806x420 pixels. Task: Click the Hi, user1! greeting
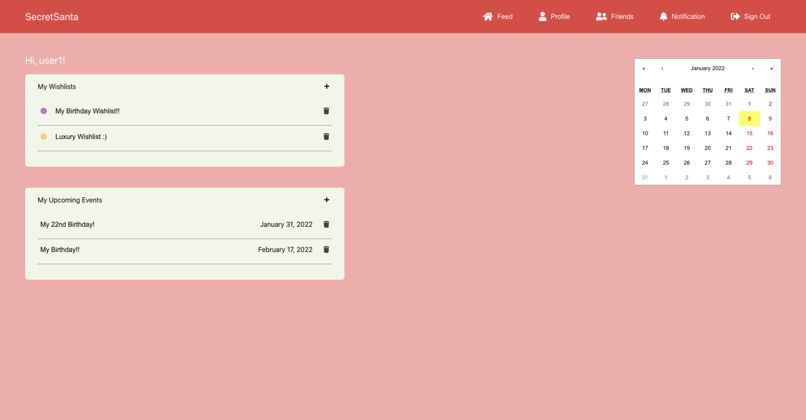point(45,60)
